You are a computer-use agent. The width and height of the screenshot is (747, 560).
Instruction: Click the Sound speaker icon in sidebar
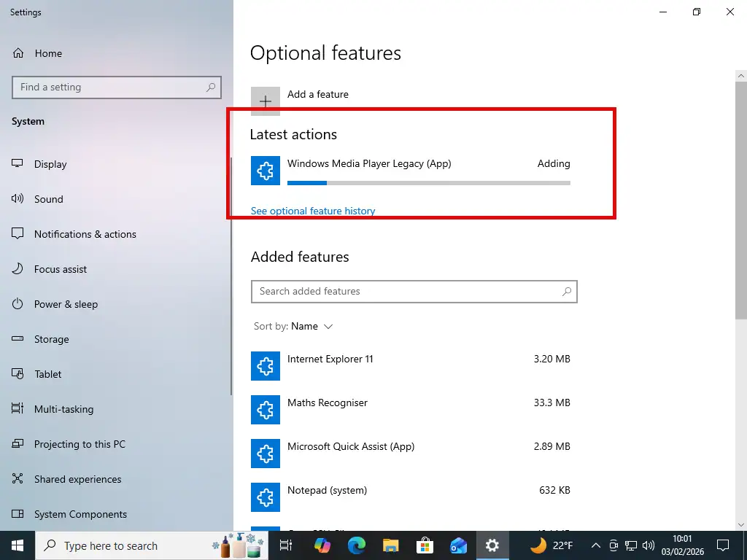17,199
